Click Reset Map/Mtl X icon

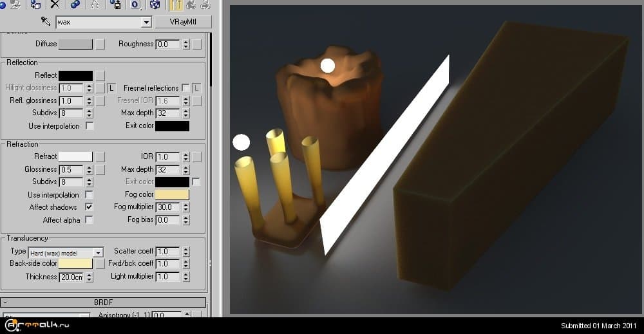55,5
